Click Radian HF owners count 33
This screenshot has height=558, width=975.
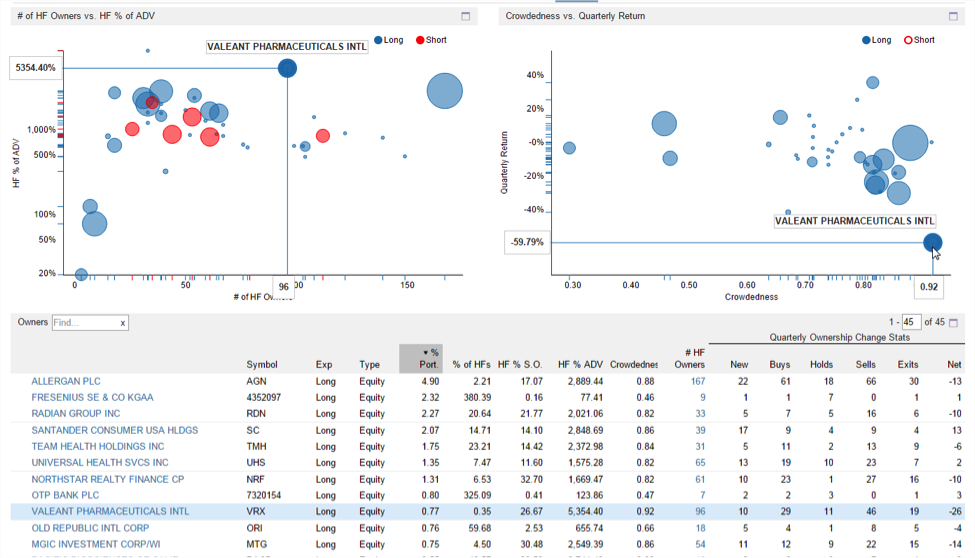[700, 414]
